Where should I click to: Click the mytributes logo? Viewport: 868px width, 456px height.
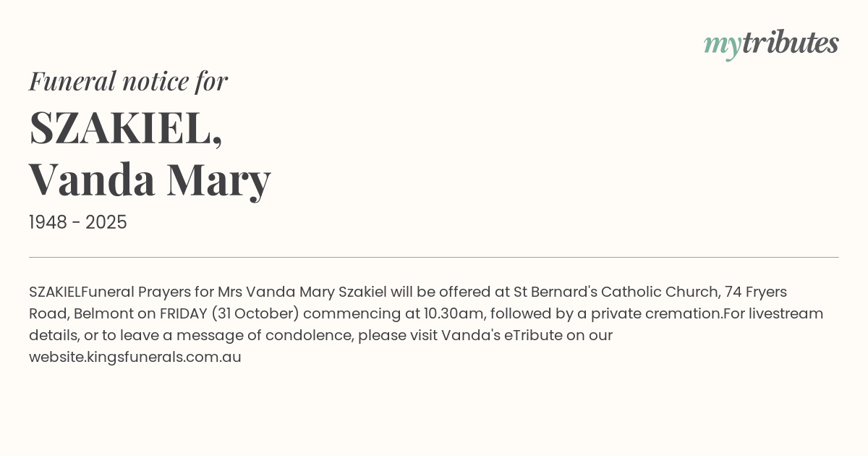(x=770, y=43)
